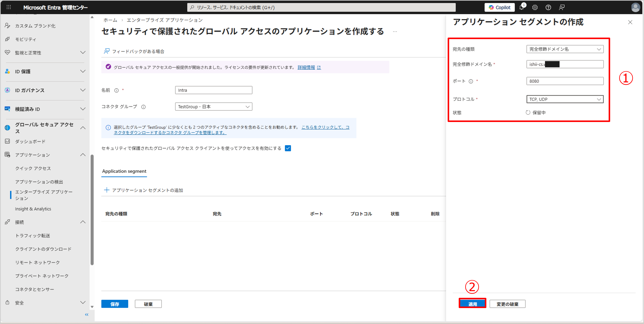Image resolution: width=644 pixels, height=324 pixels.
Task: Open クイック アクセス in sidebar
Action: 33,168
